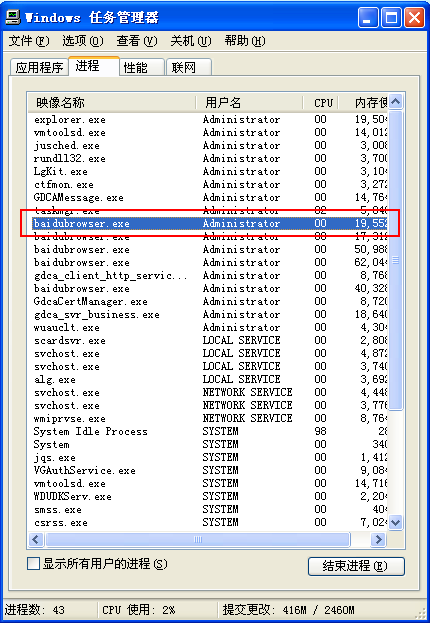This screenshot has width=430, height=623.
Task: Select the csrss.exe process
Action: coord(208,522)
